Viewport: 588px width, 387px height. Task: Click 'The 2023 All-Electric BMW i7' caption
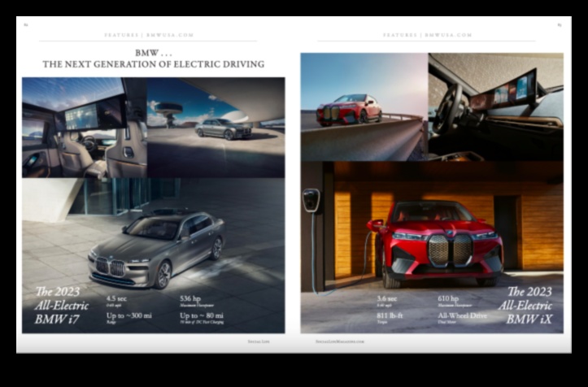coord(59,305)
